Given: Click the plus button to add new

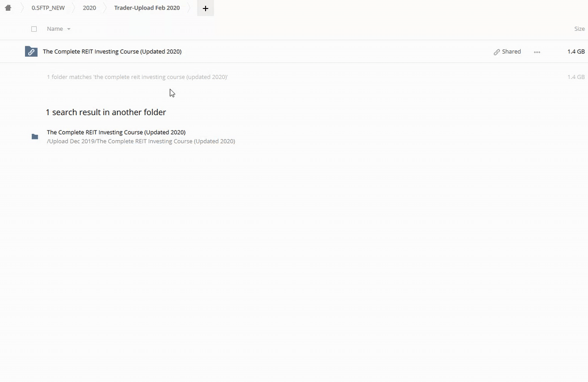Looking at the screenshot, I should pyautogui.click(x=206, y=8).
